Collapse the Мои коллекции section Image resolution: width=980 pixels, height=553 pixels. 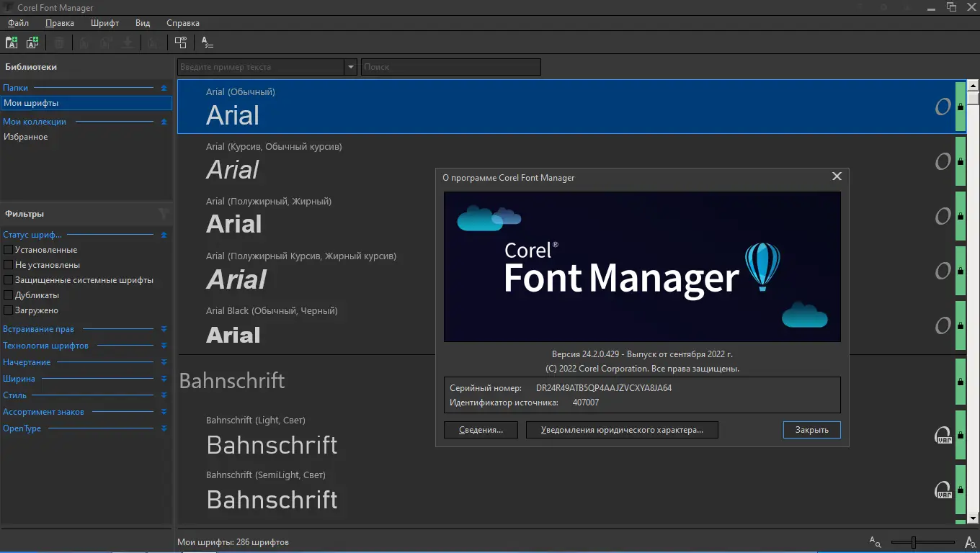tap(164, 122)
